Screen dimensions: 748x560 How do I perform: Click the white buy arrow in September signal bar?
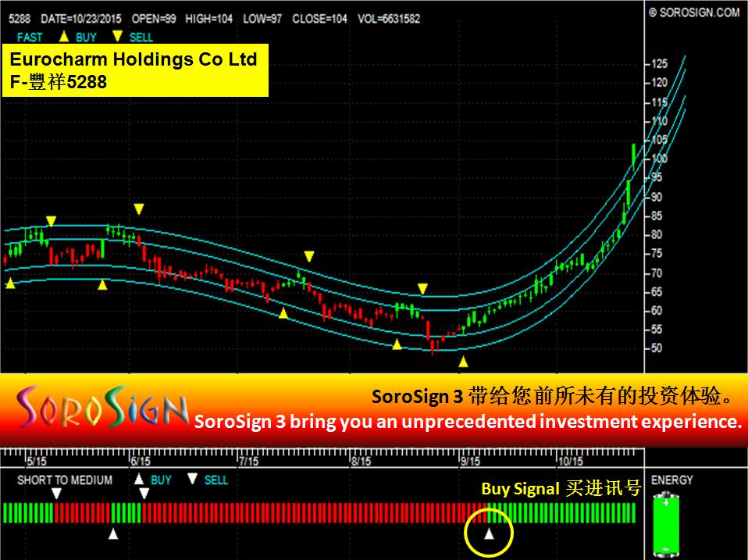(489, 533)
